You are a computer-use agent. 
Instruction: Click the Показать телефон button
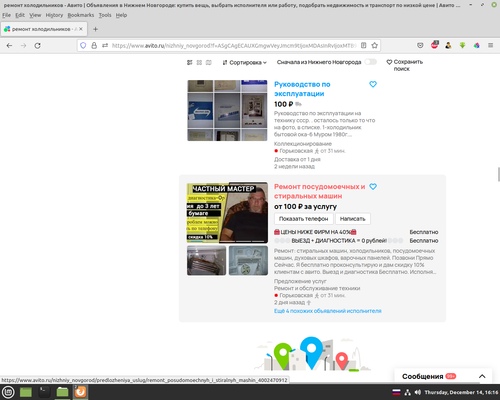pyautogui.click(x=303, y=219)
